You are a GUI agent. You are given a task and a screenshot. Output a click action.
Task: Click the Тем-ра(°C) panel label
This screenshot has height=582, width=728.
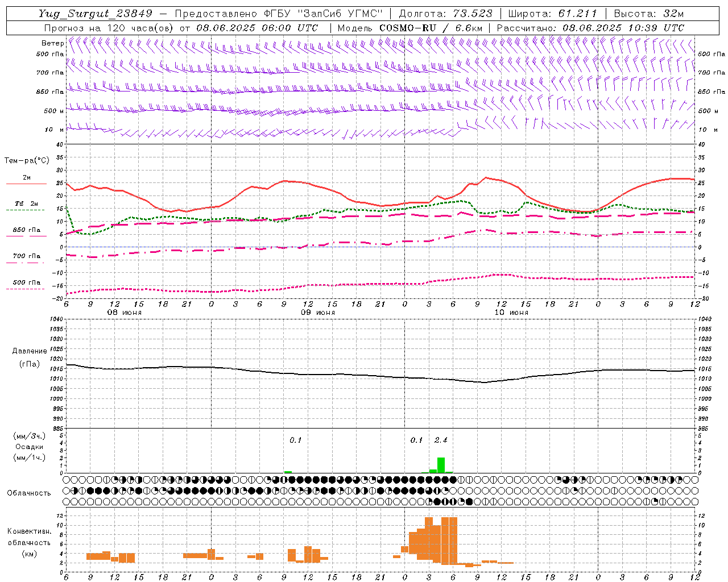[x=27, y=161]
